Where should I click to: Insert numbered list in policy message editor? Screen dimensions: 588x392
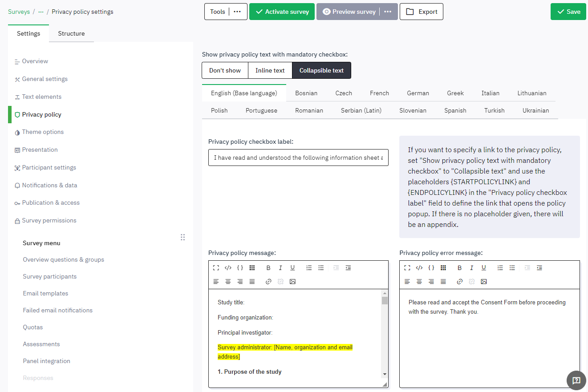(x=309, y=268)
